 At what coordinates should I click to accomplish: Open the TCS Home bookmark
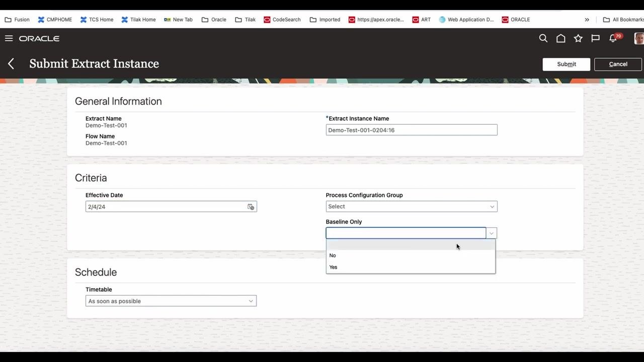click(97, 20)
